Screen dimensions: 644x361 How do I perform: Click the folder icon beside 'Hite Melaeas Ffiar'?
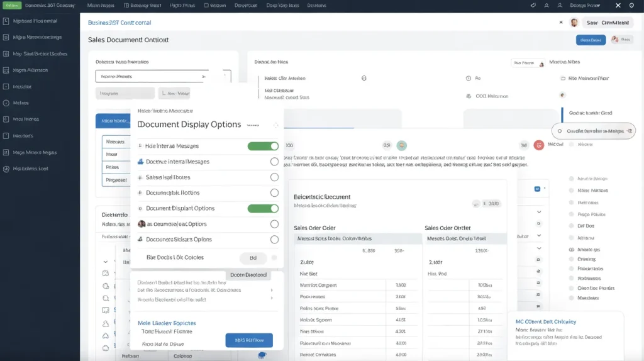point(563,78)
